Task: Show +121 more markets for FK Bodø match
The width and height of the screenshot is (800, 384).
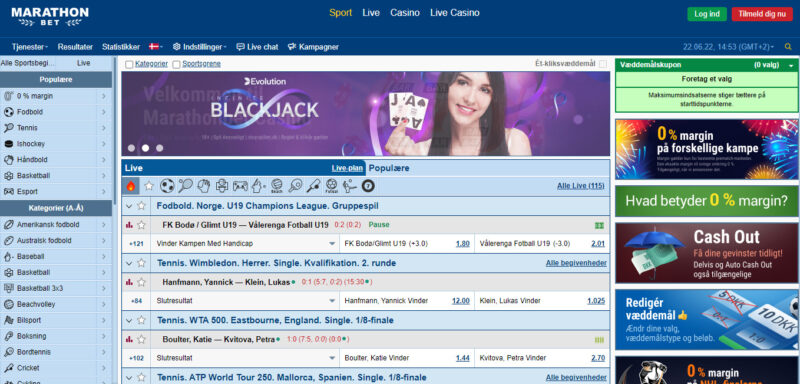Action: (136, 244)
